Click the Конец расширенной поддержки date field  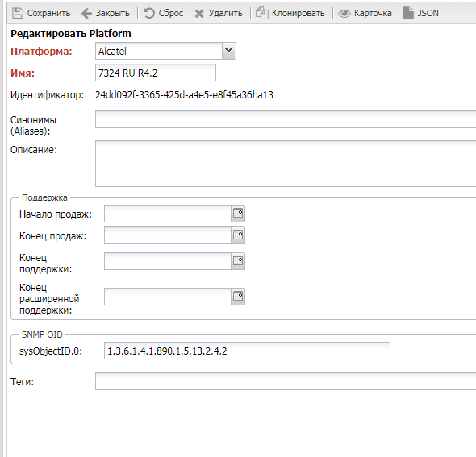pyautogui.click(x=168, y=297)
